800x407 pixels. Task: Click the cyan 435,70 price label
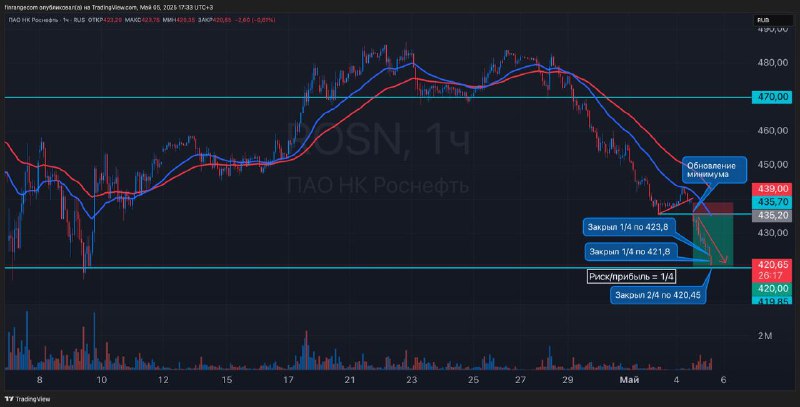771,202
